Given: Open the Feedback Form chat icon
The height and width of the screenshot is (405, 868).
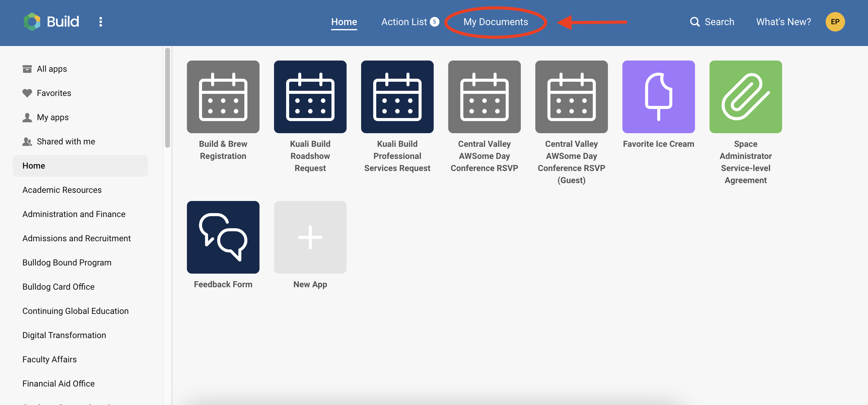Looking at the screenshot, I should [223, 237].
